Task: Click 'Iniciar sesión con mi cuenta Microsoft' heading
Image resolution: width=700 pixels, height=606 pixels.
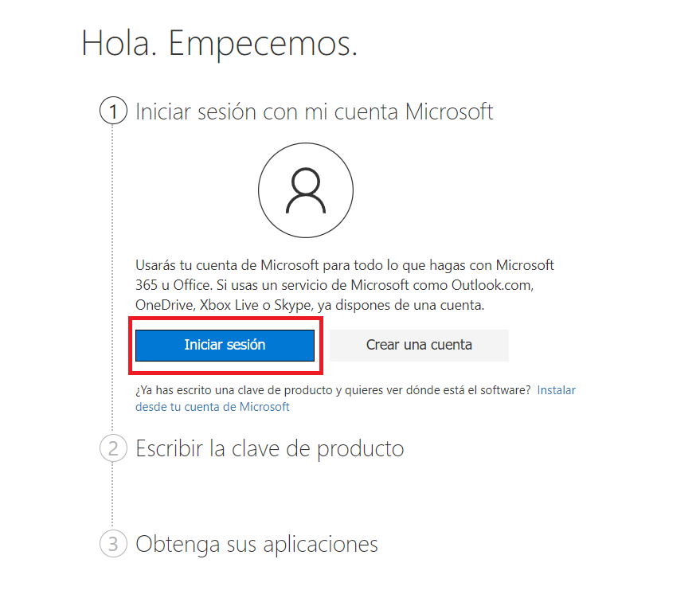Action: (315, 111)
